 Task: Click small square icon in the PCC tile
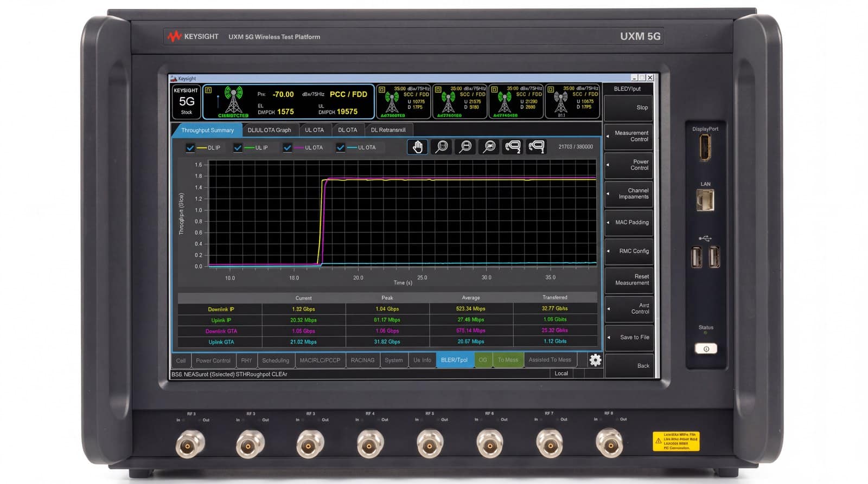point(208,89)
